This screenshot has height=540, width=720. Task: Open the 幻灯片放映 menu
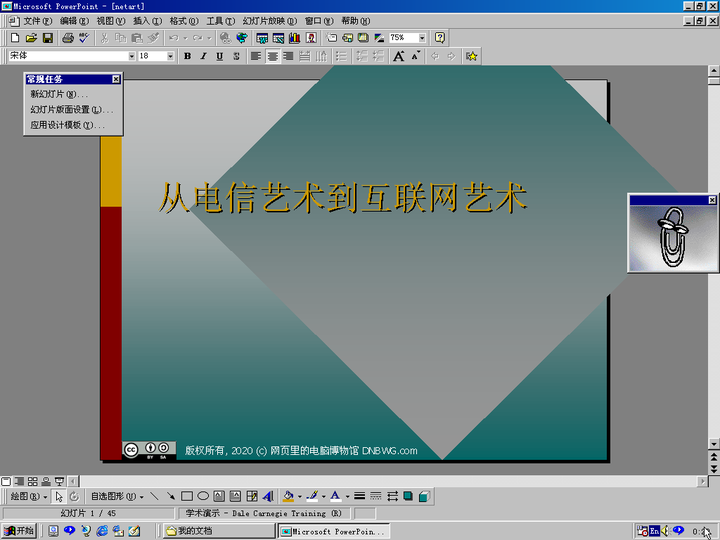coord(269,20)
